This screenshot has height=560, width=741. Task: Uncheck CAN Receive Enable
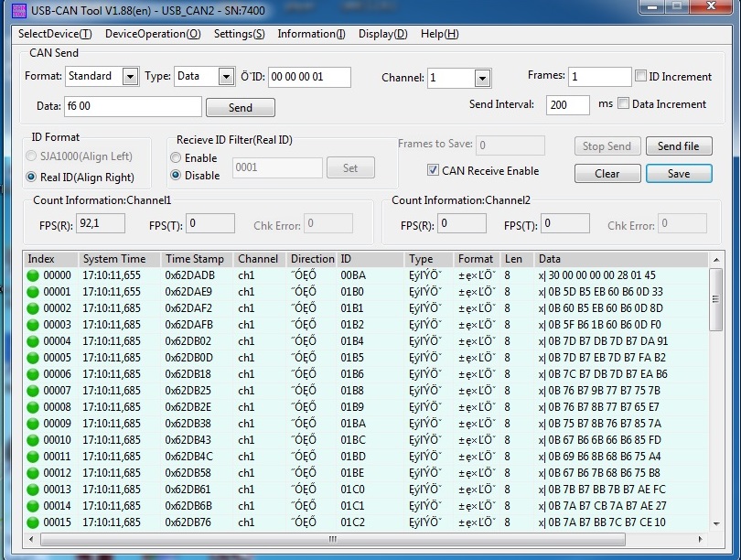point(434,171)
